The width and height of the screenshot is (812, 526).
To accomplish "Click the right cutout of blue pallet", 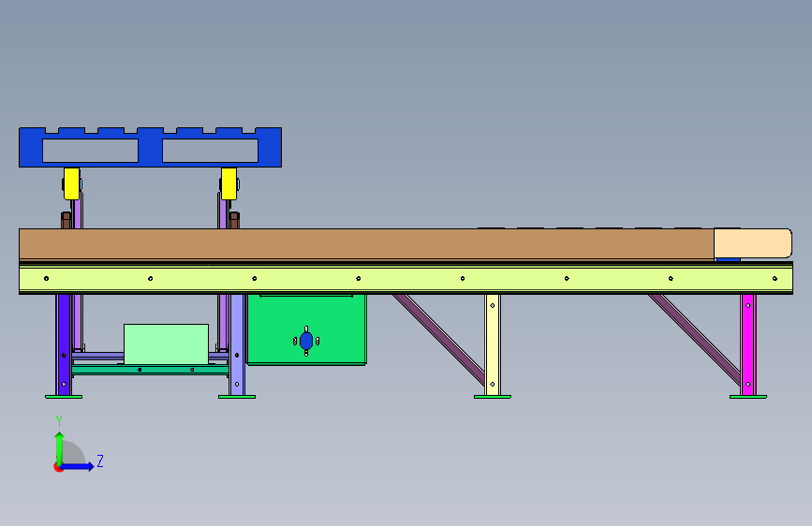I will point(210,151).
